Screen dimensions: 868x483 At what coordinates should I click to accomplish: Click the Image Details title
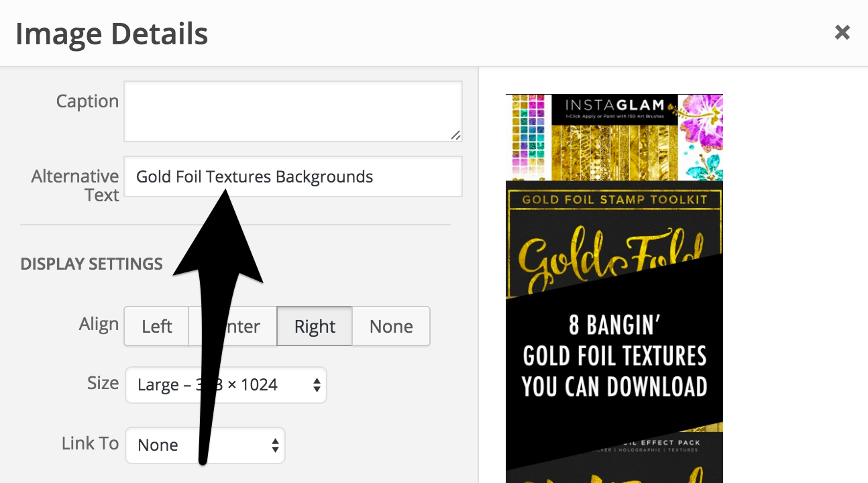click(112, 34)
